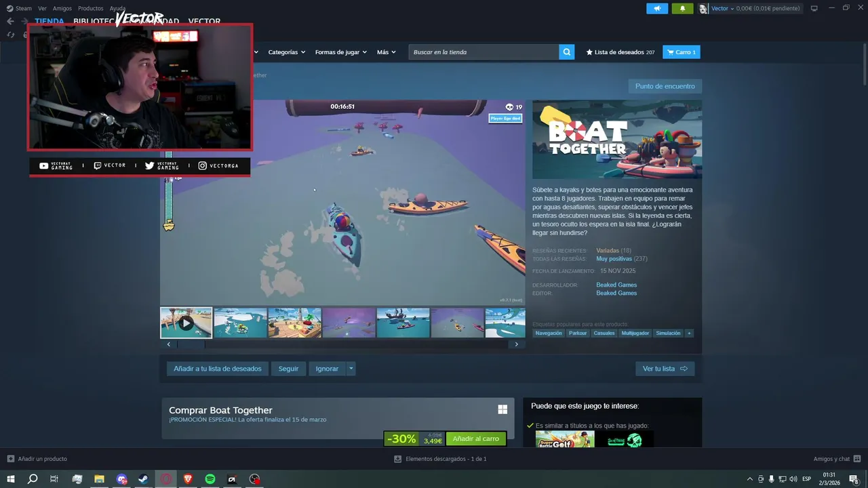Click the magnifier search button
This screenshot has width=868, height=488.
[x=567, y=52]
